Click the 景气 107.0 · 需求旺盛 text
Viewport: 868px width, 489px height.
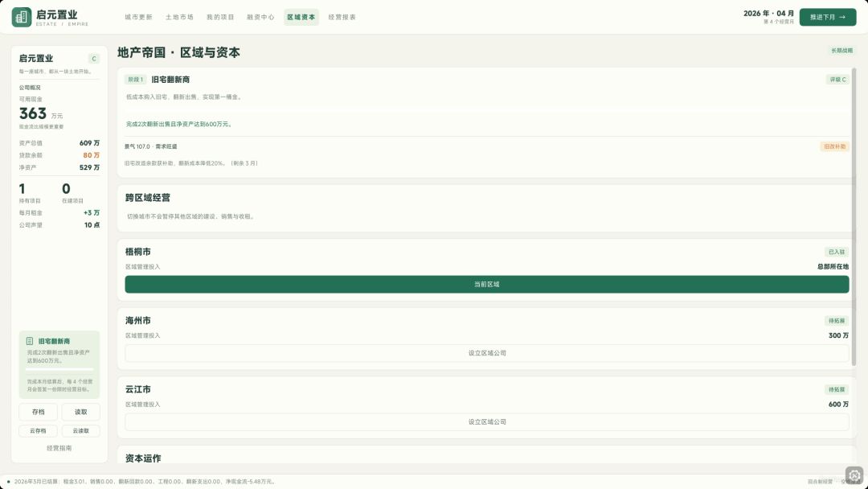150,146
